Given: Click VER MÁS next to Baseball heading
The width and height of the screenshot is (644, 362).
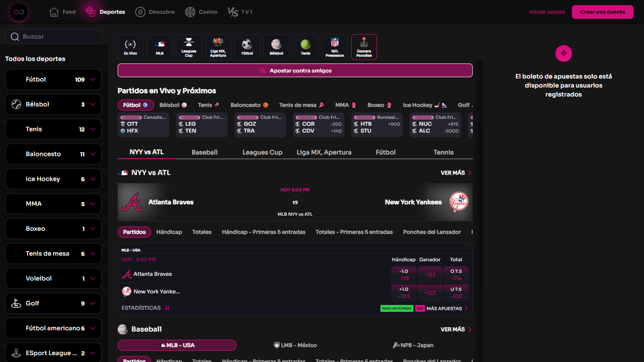Looking at the screenshot, I should point(456,329).
